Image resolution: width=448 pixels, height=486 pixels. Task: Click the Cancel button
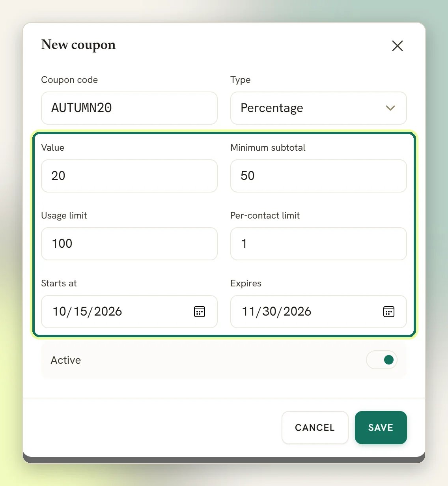(315, 428)
